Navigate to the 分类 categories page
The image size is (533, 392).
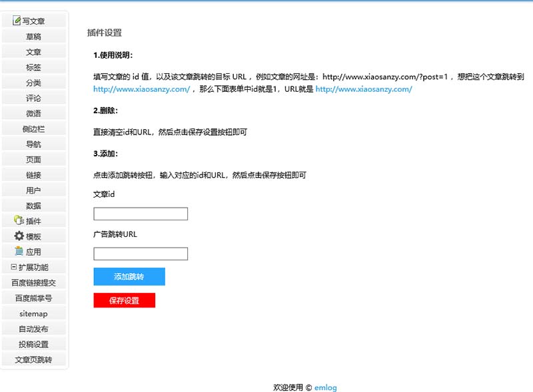[x=33, y=82]
